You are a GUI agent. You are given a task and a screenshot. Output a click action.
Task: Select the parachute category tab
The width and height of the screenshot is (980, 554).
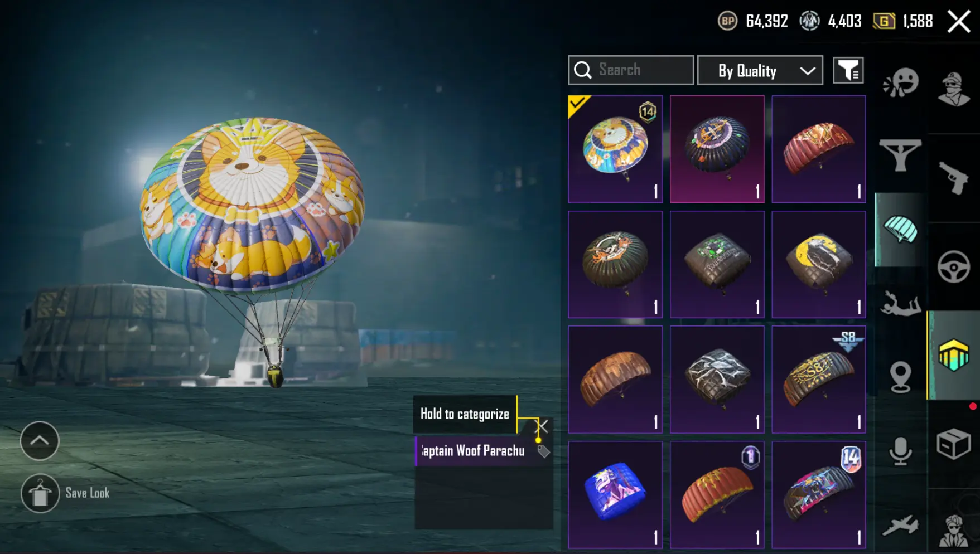pos(900,230)
